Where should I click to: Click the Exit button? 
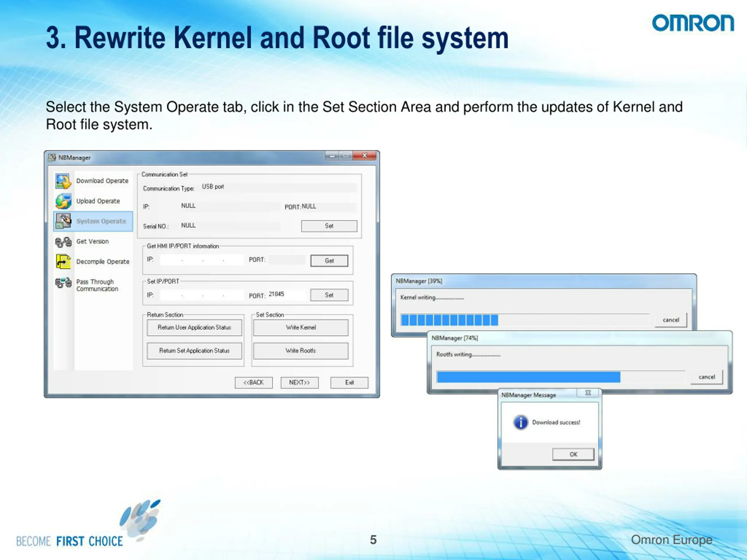point(349,382)
